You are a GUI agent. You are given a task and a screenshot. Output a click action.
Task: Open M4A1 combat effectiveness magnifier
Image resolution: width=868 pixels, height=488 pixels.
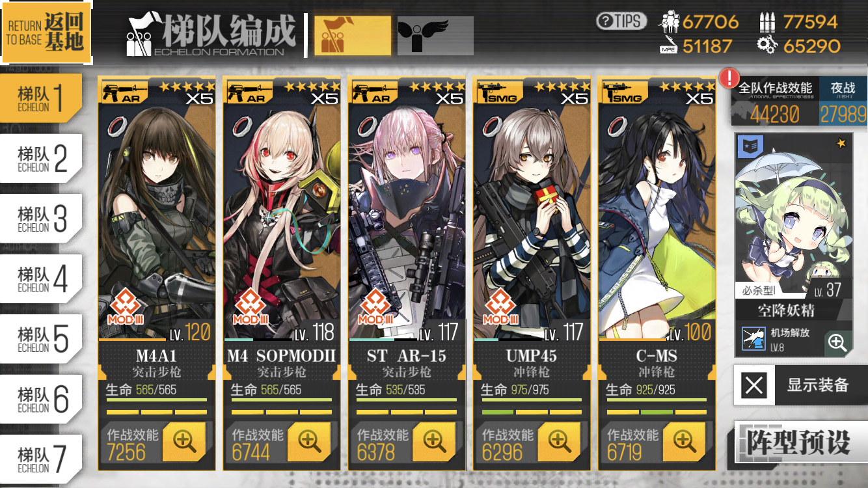pyautogui.click(x=184, y=442)
